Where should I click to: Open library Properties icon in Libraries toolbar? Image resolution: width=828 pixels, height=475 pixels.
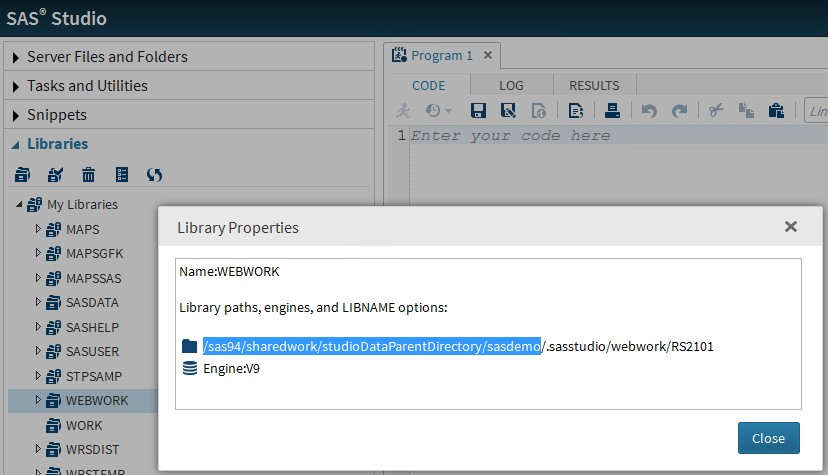(122, 175)
